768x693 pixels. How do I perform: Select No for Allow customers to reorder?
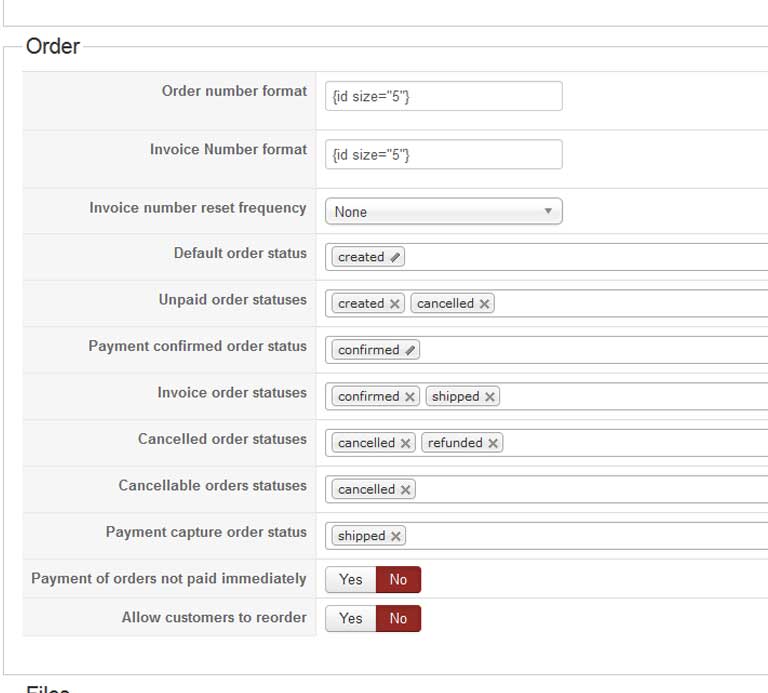tap(398, 619)
